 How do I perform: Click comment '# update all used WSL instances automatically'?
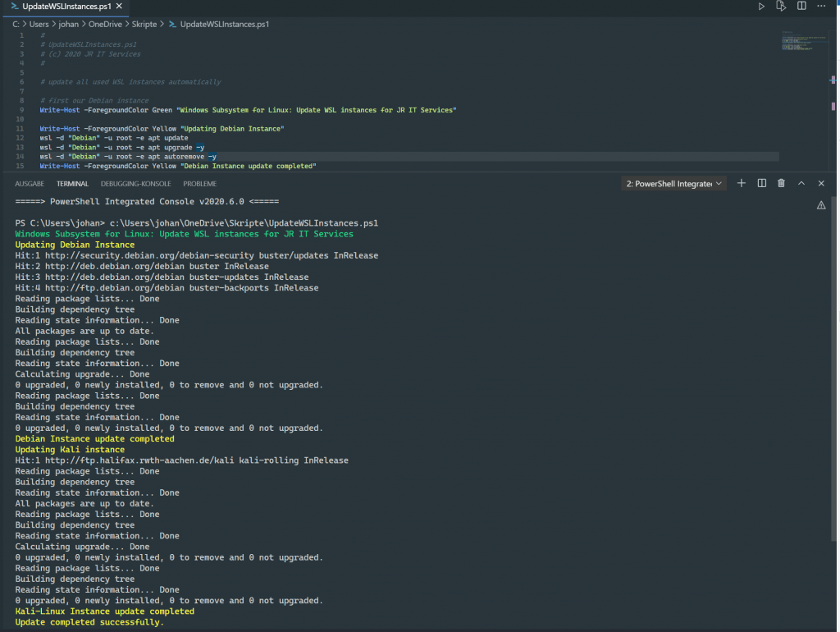pos(130,82)
